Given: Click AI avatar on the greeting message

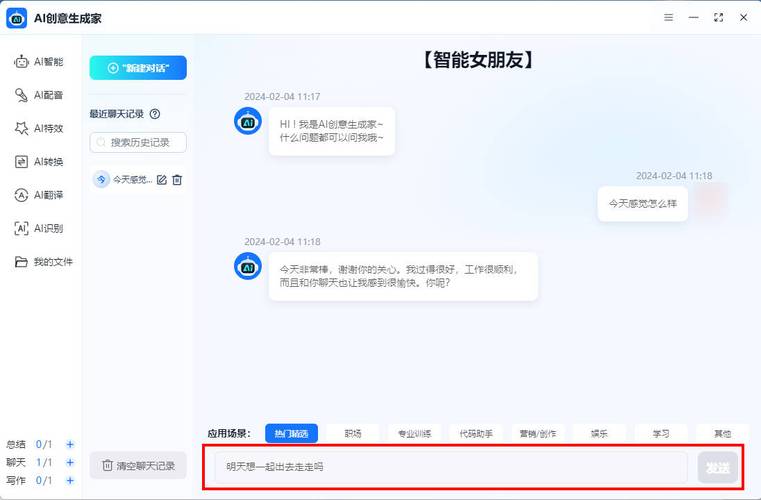Looking at the screenshot, I should 248,121.
